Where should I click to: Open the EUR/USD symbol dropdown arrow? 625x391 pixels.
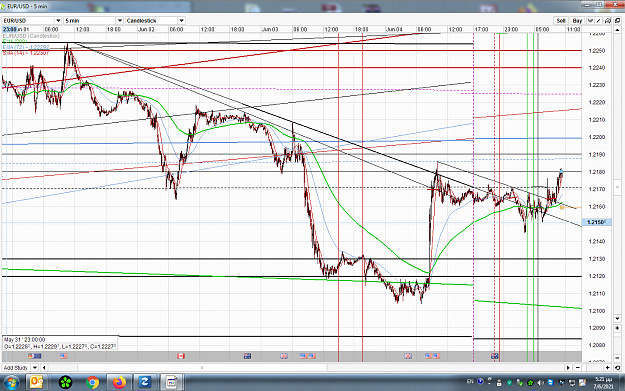point(58,20)
